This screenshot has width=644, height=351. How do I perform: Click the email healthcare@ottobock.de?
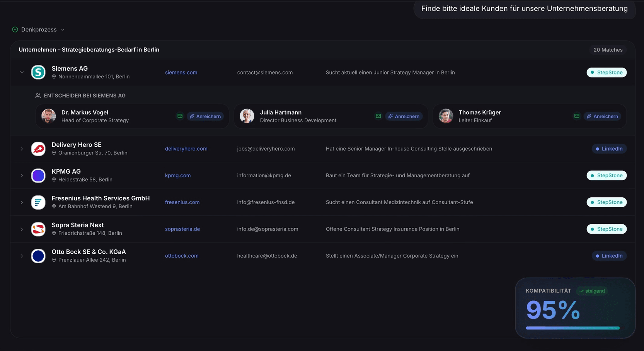pos(267,256)
